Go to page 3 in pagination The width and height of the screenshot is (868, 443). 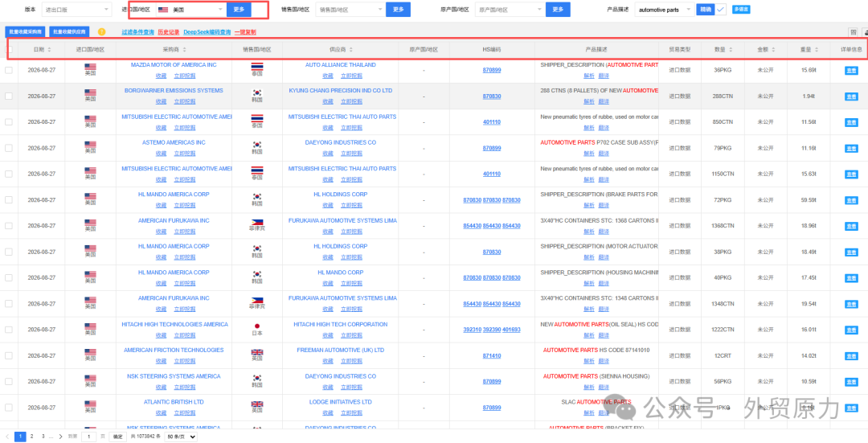point(43,437)
